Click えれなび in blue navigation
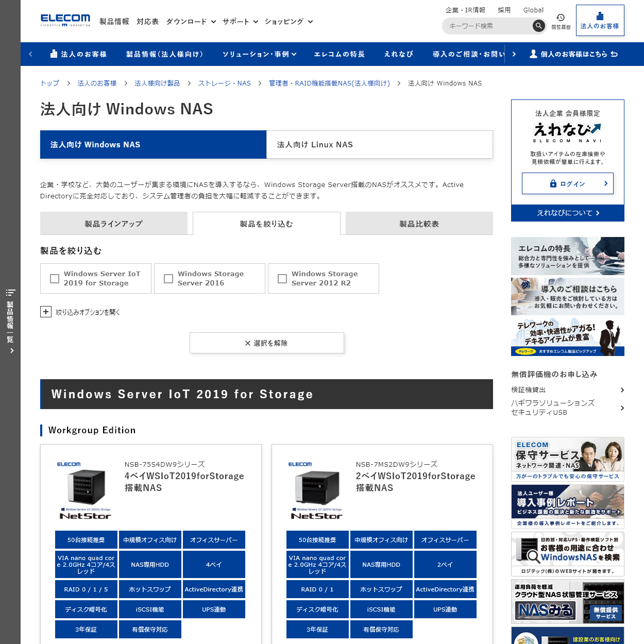 399,54
